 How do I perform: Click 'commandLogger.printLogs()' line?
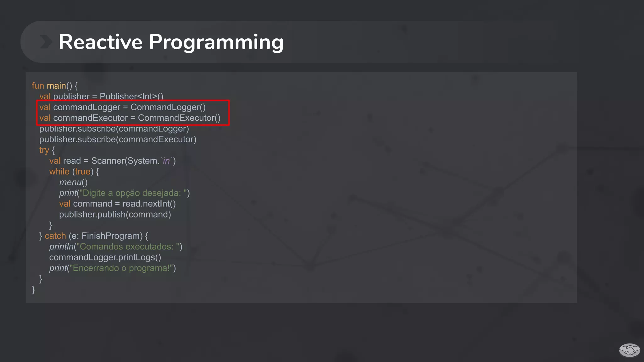pyautogui.click(x=105, y=257)
